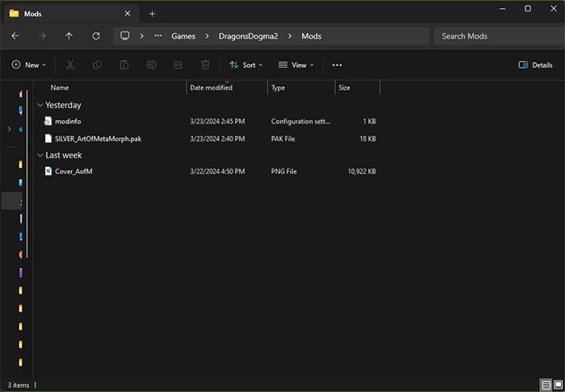Collapse the Yesterday file group
This screenshot has height=392, width=565.
coord(40,105)
